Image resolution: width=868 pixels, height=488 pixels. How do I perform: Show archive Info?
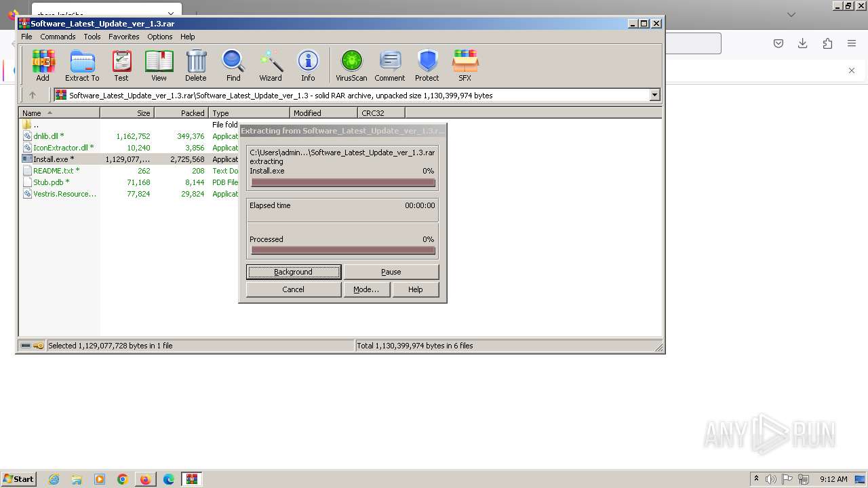pyautogui.click(x=308, y=66)
